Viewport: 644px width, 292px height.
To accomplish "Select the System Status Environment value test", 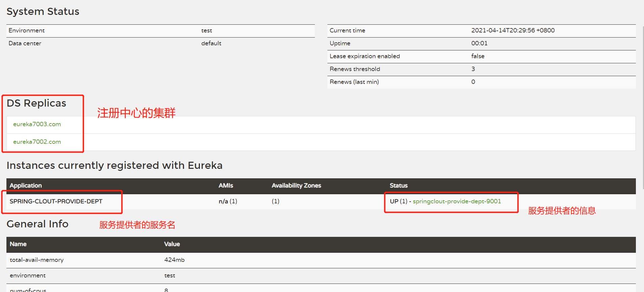I will [207, 30].
